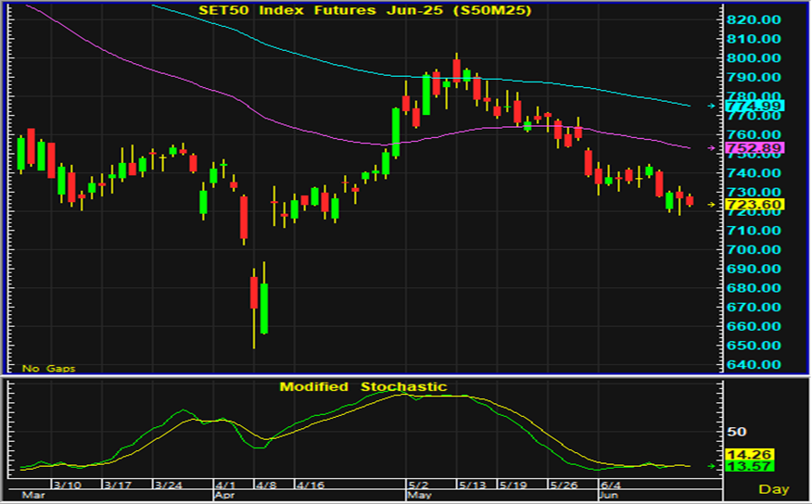Click the green arrow beside 13.57 stochastic value

[x=712, y=466]
